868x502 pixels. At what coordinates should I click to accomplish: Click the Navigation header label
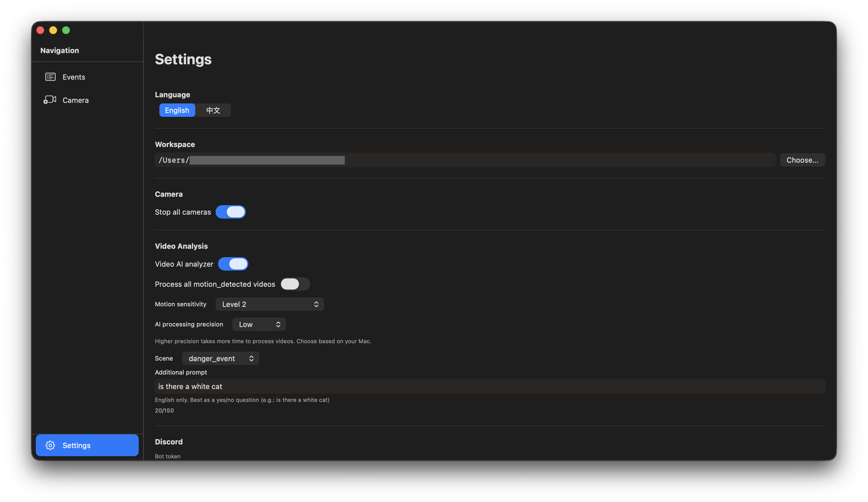point(59,50)
